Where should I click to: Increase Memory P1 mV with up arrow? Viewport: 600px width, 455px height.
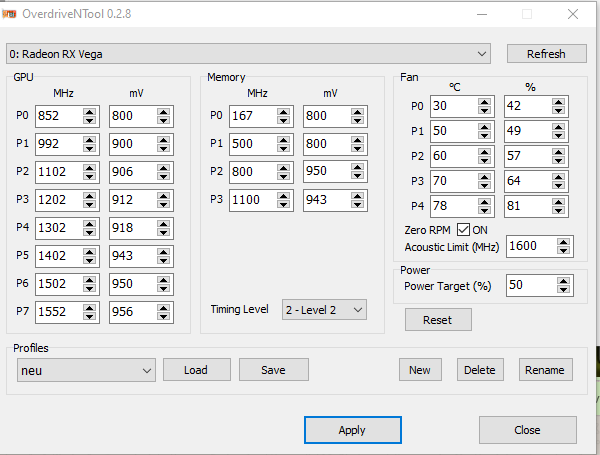[357, 140]
